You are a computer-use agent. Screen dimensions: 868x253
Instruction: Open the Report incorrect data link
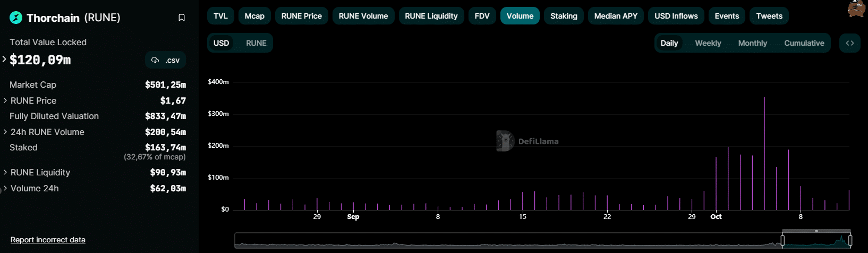(x=48, y=240)
